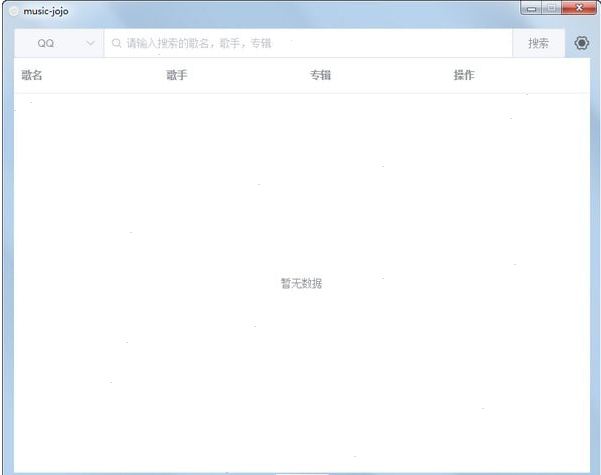Expand the QQ source dropdown arrow
601x475 pixels.
(x=91, y=44)
